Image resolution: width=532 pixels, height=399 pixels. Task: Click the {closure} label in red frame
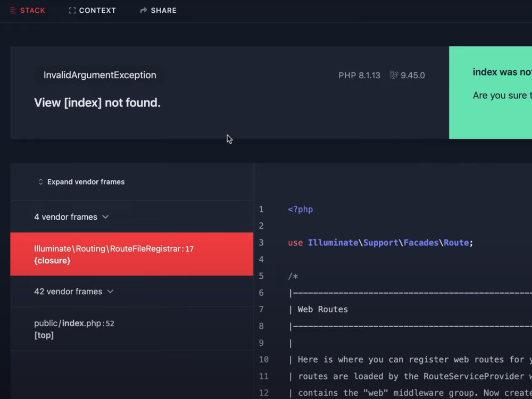52,261
